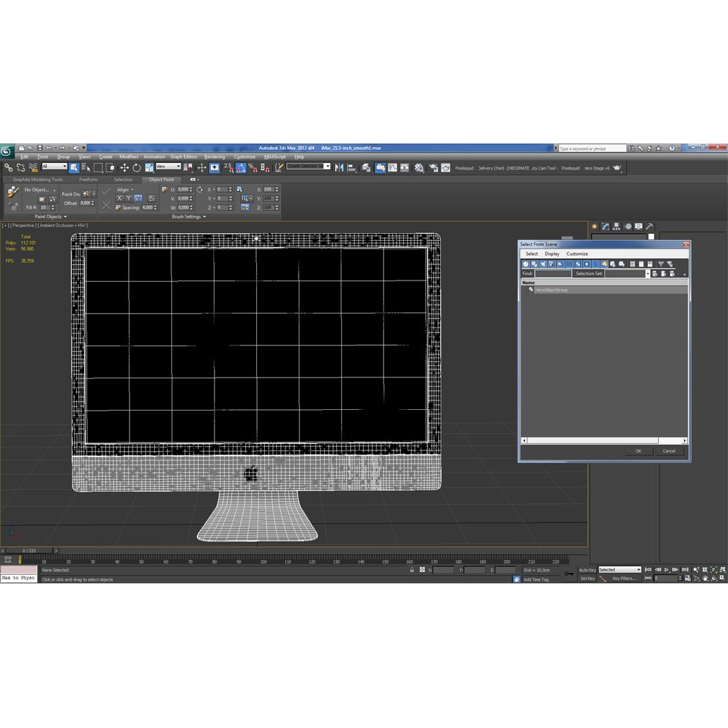
Task: Open the reference coordinate 'View' dropdown
Action: [x=168, y=166]
